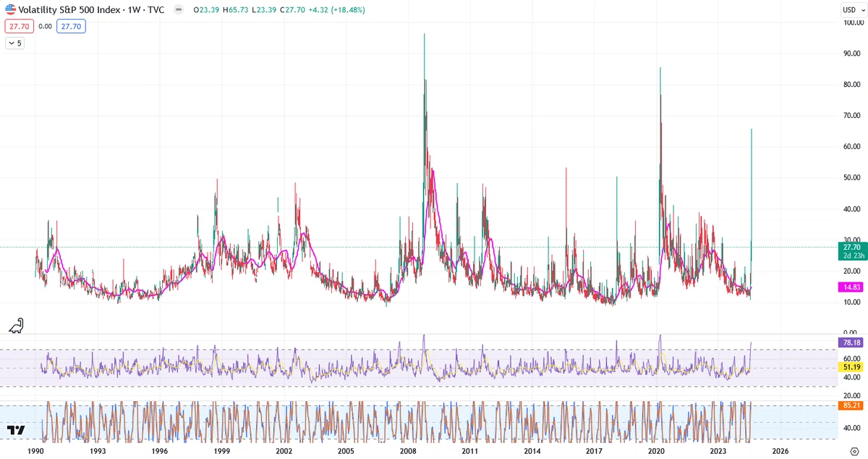Click the red 27.70 sell price button
Image resolution: width=868 pixels, height=459 pixels.
[18, 26]
